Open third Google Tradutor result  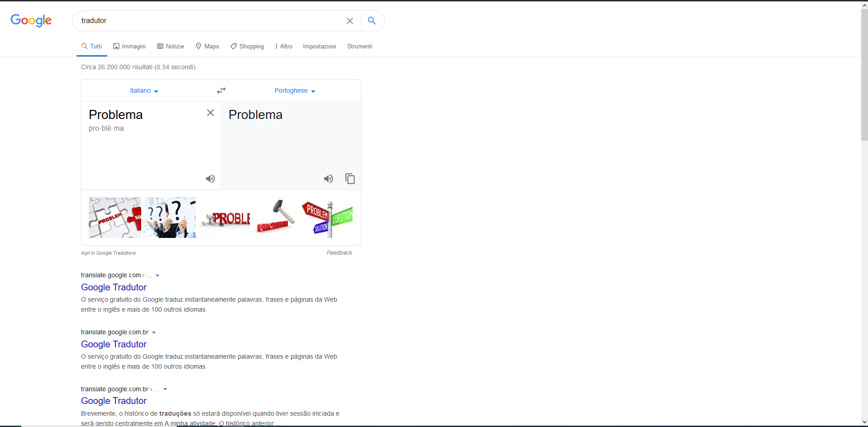pyautogui.click(x=114, y=401)
